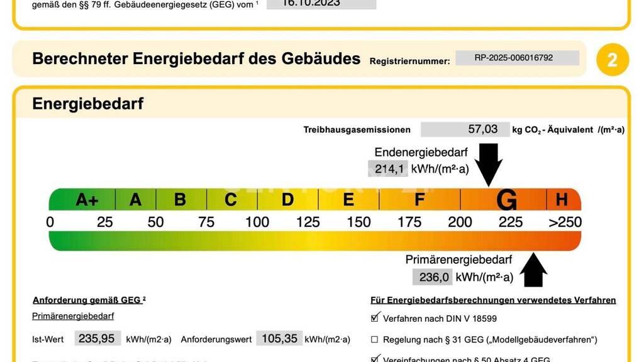644x362 pixels.
Task: Click the B energy class label
Action: [180, 200]
